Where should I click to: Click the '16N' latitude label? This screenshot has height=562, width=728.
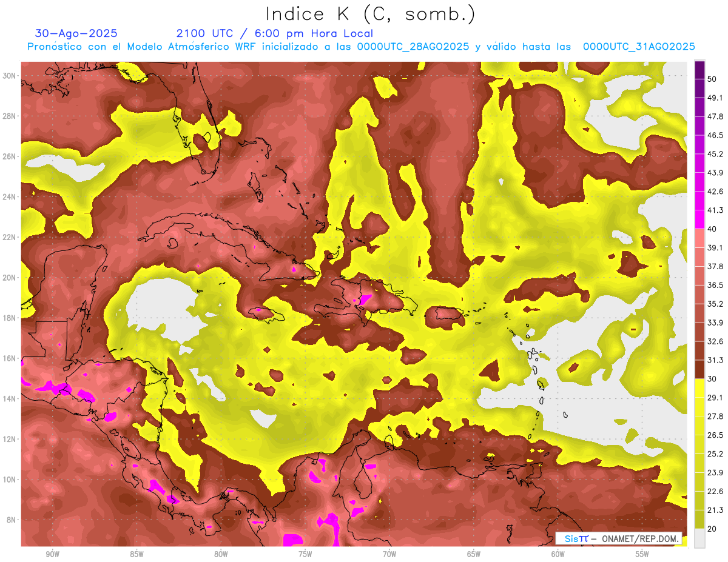(10, 358)
